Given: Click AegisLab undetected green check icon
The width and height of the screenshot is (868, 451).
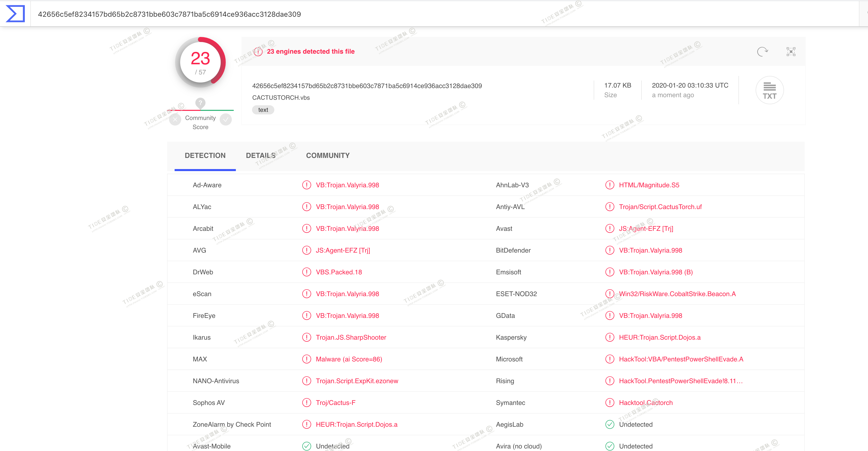Looking at the screenshot, I should pyautogui.click(x=610, y=424).
